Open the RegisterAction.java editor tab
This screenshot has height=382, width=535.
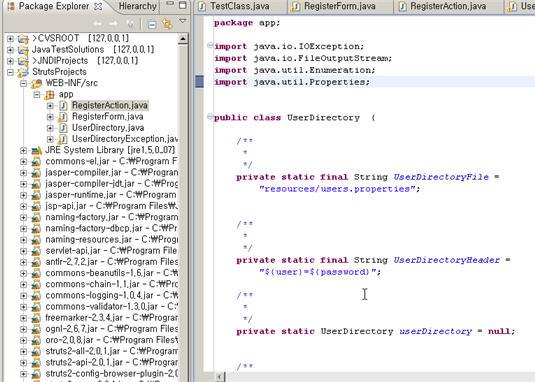click(448, 6)
